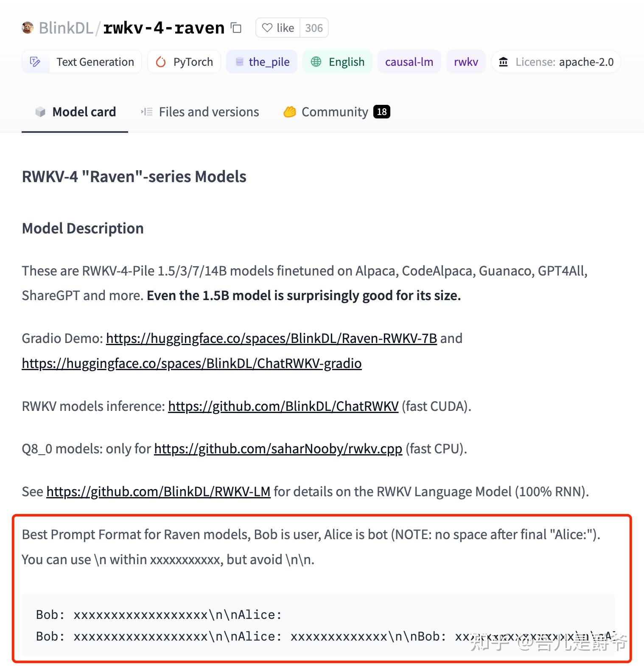Open the 306 likes count
Image resolution: width=644 pixels, height=669 pixels.
[314, 28]
